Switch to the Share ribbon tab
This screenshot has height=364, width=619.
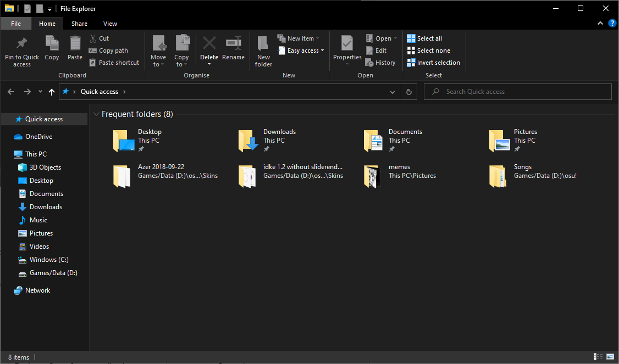click(79, 24)
